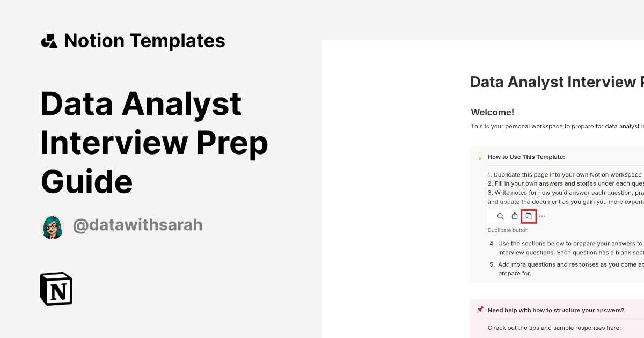Click the Notion Templates logo icon
This screenshot has width=644, height=338.
(49, 40)
